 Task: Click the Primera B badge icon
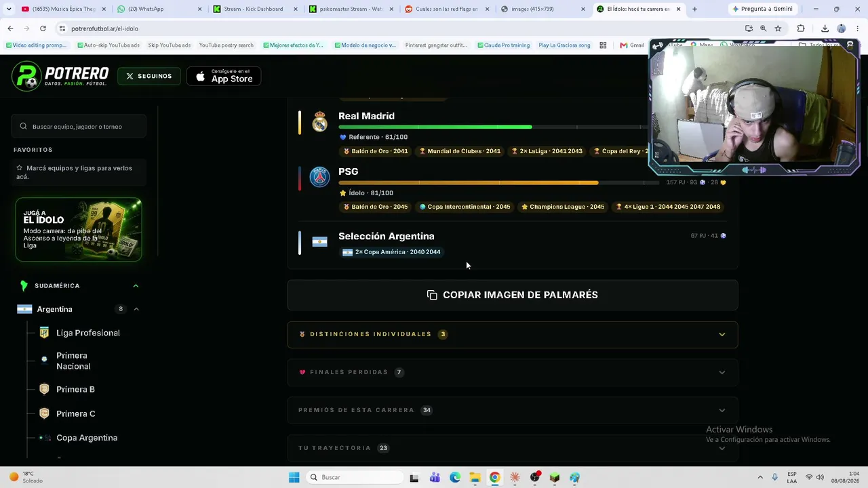click(x=44, y=389)
